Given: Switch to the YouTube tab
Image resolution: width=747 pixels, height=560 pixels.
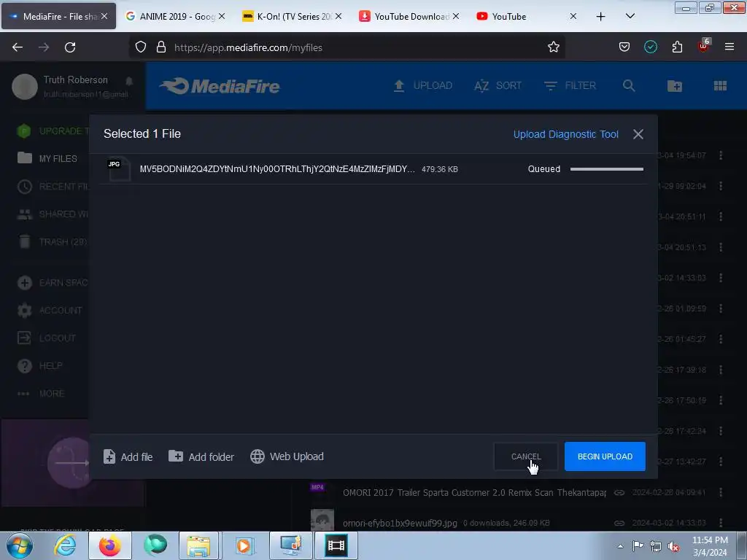Looking at the screenshot, I should point(527,16).
